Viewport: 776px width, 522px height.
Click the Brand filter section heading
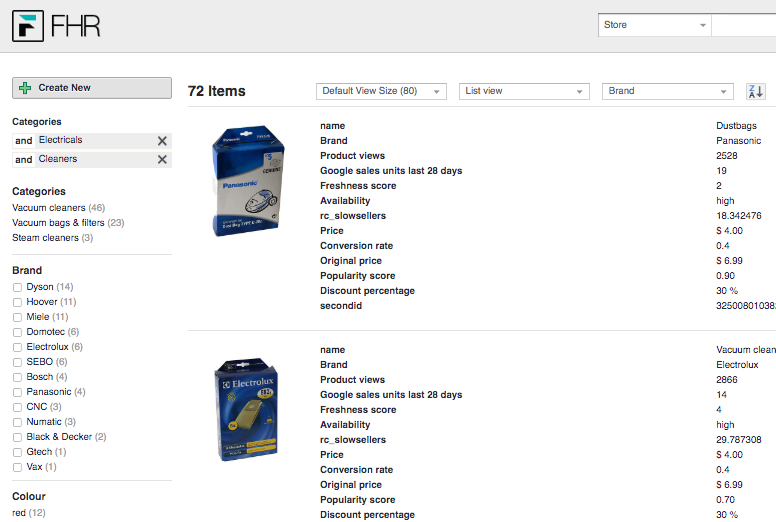point(27,270)
